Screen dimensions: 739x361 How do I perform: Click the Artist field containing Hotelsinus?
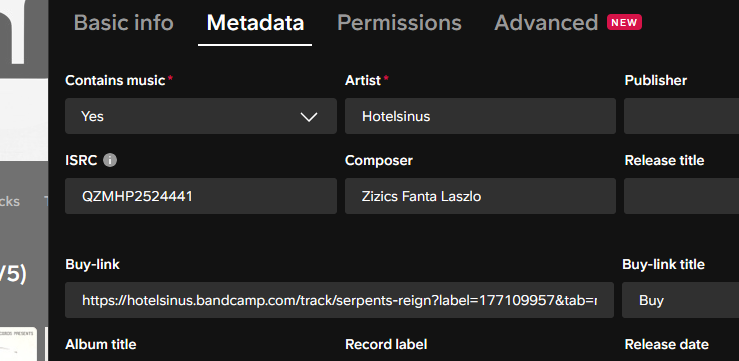tap(480, 116)
